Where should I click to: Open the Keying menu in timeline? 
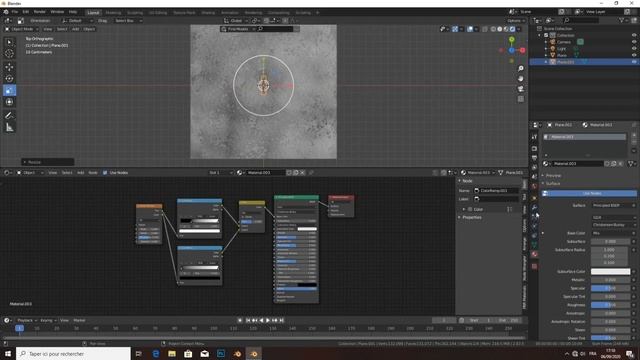pyautogui.click(x=48, y=320)
